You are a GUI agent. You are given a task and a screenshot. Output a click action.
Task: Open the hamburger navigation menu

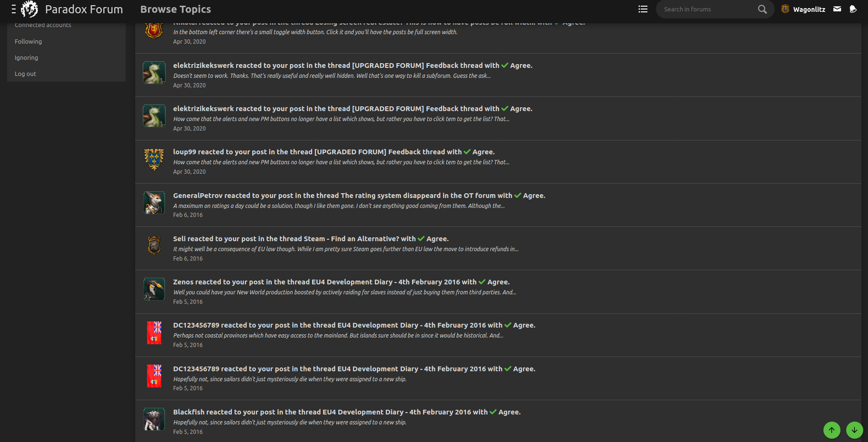tap(13, 9)
